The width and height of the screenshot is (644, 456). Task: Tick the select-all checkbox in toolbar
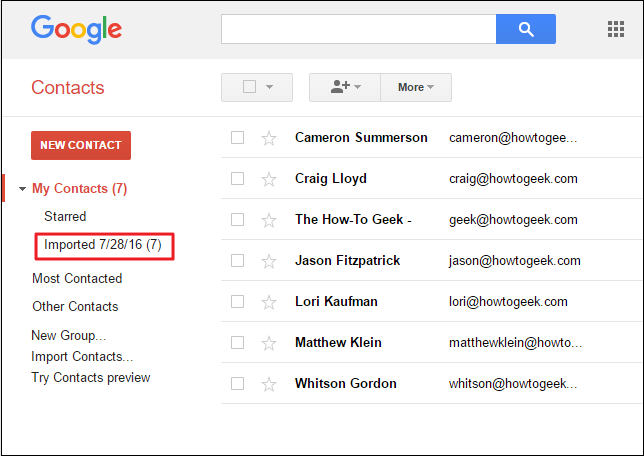click(249, 87)
